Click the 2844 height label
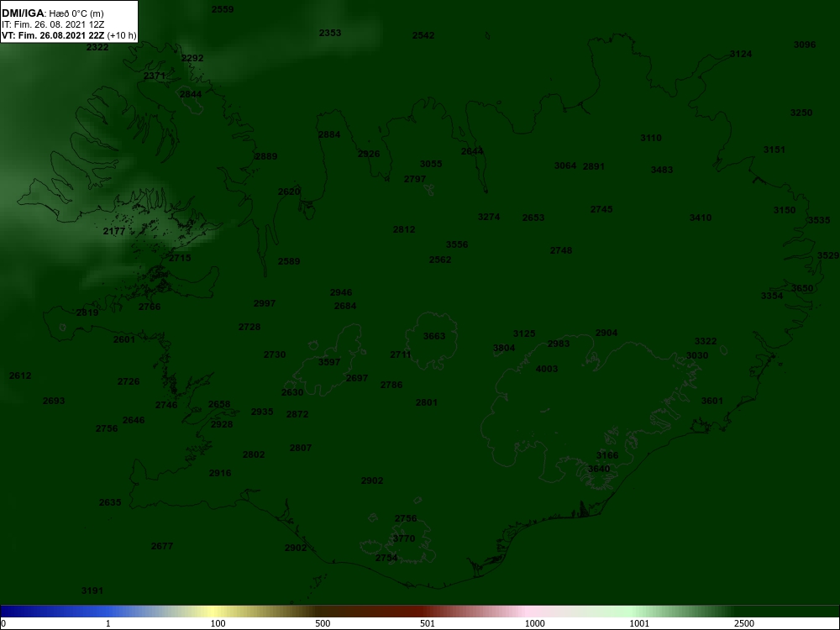This screenshot has height=630, width=840. click(x=191, y=94)
